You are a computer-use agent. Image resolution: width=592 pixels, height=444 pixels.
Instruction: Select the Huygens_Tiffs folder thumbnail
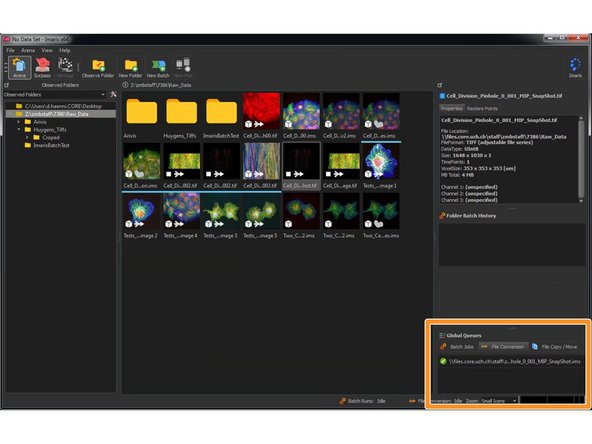click(182, 112)
